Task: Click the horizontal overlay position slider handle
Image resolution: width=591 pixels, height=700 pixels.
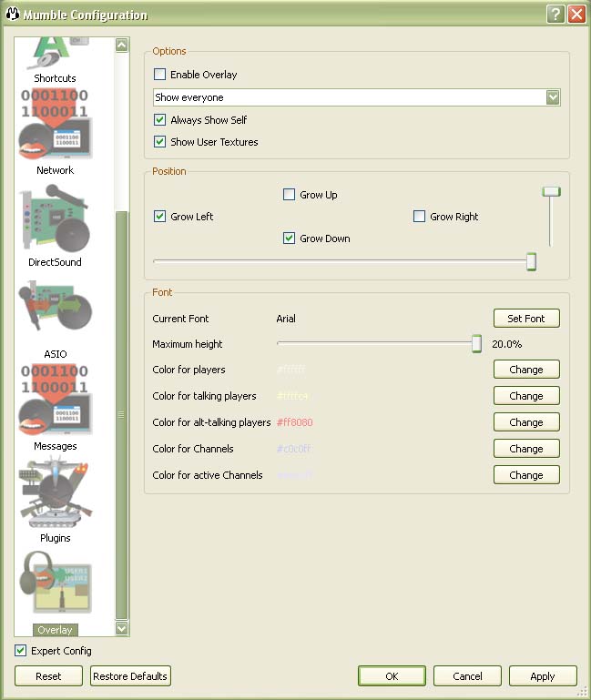Action: point(531,261)
